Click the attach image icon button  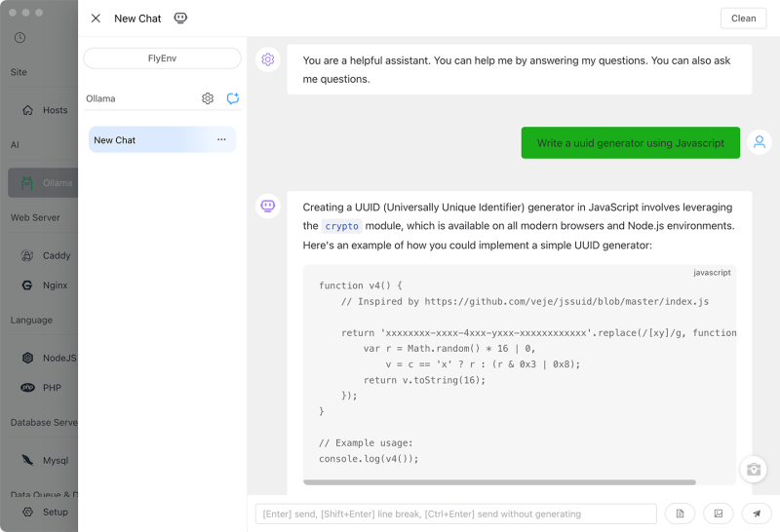click(x=719, y=513)
